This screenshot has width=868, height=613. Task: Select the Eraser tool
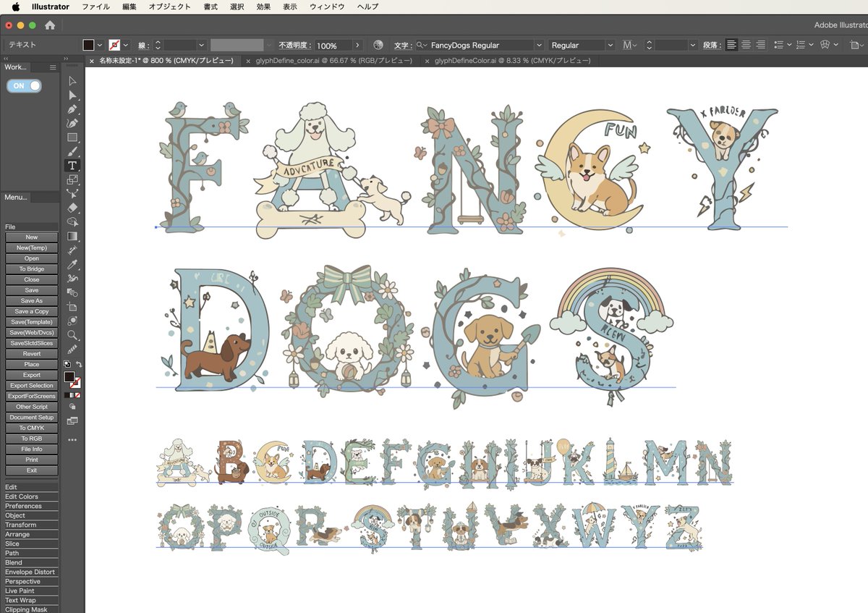coord(72,208)
